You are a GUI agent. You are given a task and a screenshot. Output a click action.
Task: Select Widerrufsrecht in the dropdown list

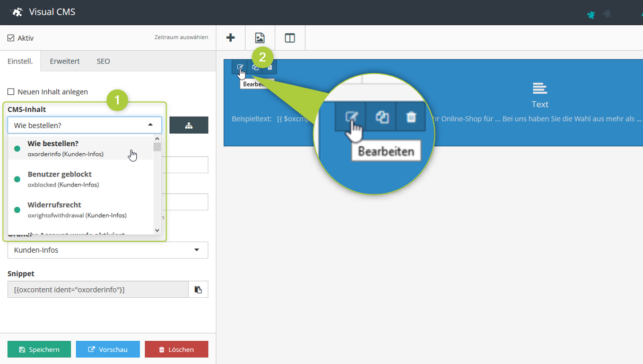click(81, 210)
